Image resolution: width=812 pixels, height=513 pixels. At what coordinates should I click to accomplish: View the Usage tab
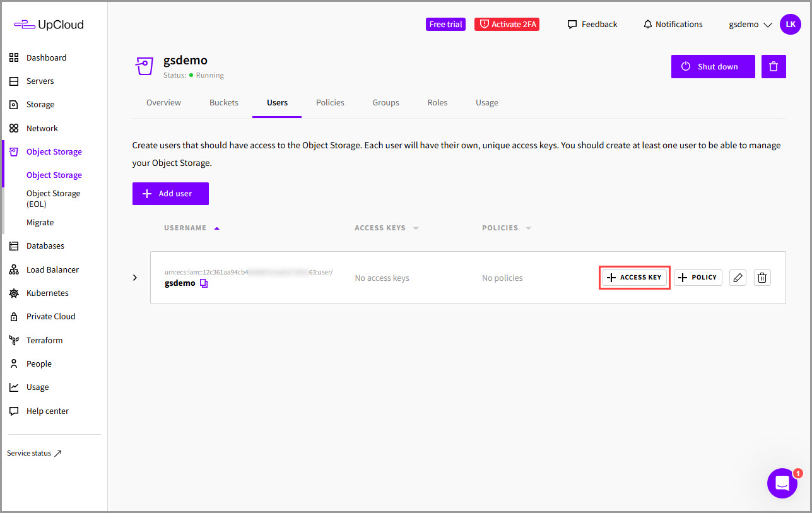[487, 103]
